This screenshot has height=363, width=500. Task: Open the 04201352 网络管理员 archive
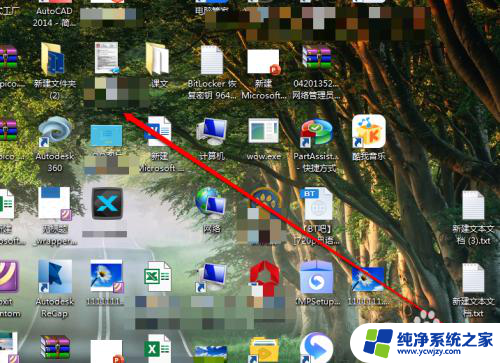(317, 58)
